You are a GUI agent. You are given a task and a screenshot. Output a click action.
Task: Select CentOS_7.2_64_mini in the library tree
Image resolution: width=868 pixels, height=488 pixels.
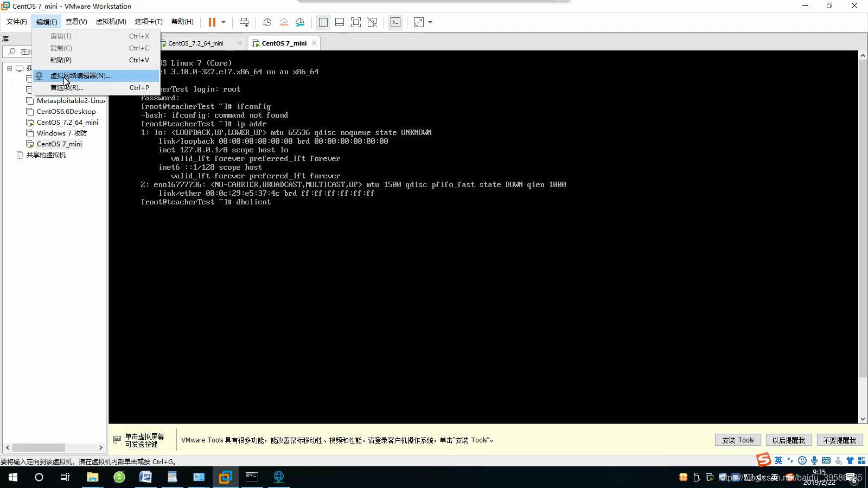(67, 122)
